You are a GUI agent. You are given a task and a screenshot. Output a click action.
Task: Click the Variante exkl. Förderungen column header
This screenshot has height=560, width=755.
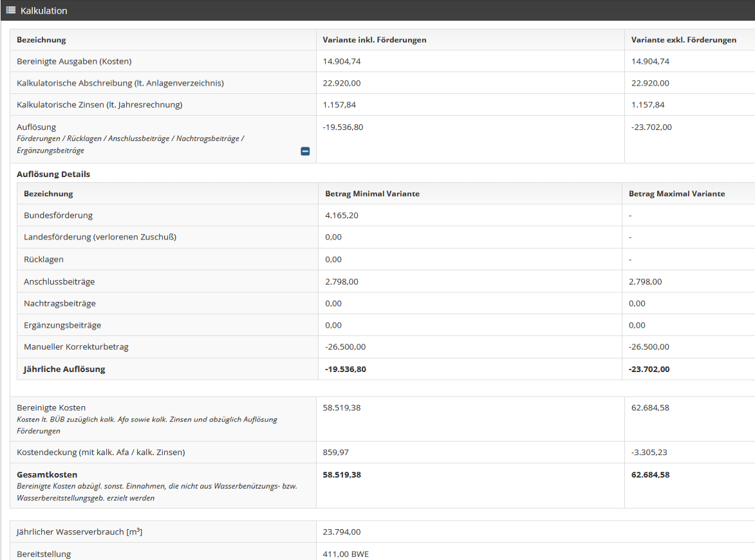[684, 40]
